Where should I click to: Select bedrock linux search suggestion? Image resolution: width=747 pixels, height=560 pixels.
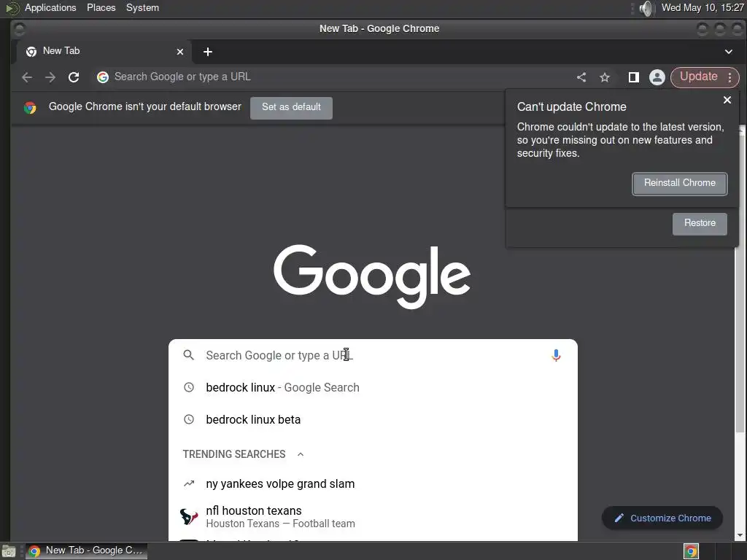[373, 388]
